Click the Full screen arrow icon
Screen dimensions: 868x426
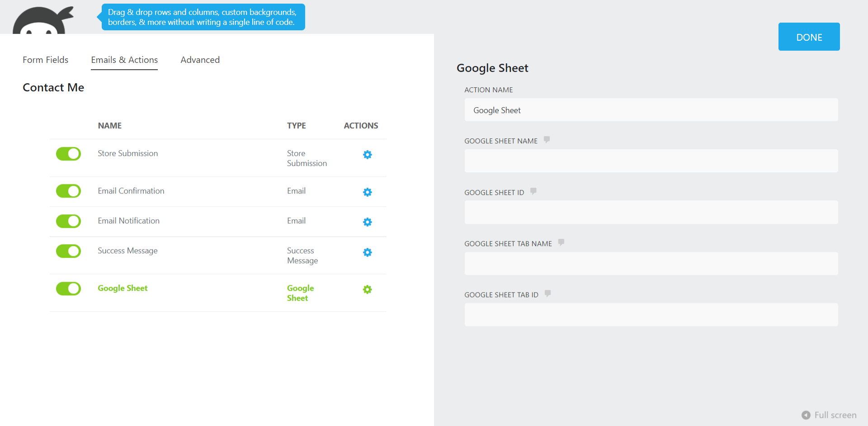click(x=806, y=415)
